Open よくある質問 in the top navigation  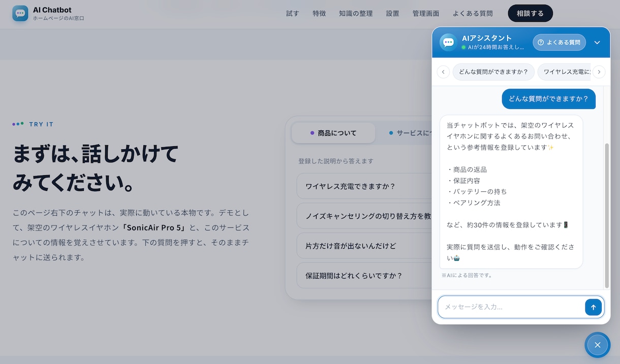[x=473, y=14]
